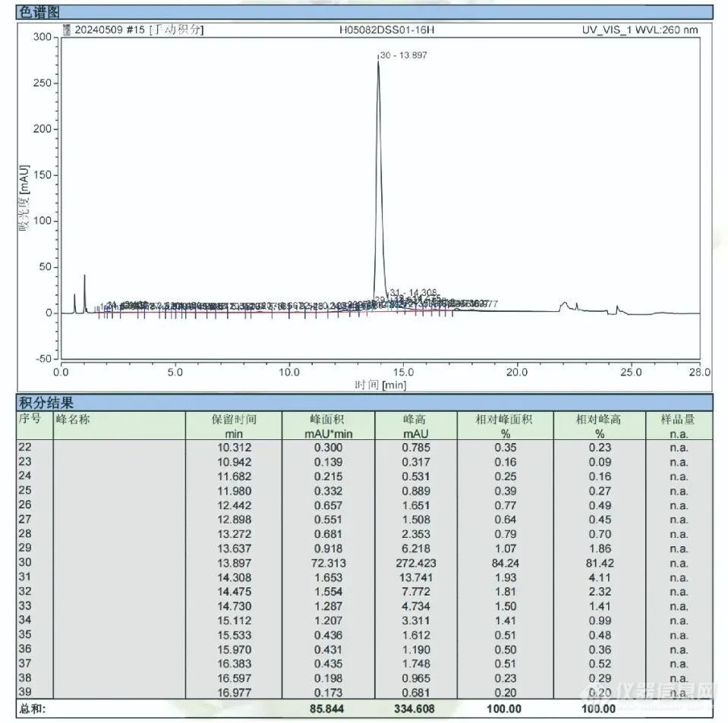This screenshot has width=728, height=723.
Task: Select the main peak label 30 - 13.897
Action: 408,56
